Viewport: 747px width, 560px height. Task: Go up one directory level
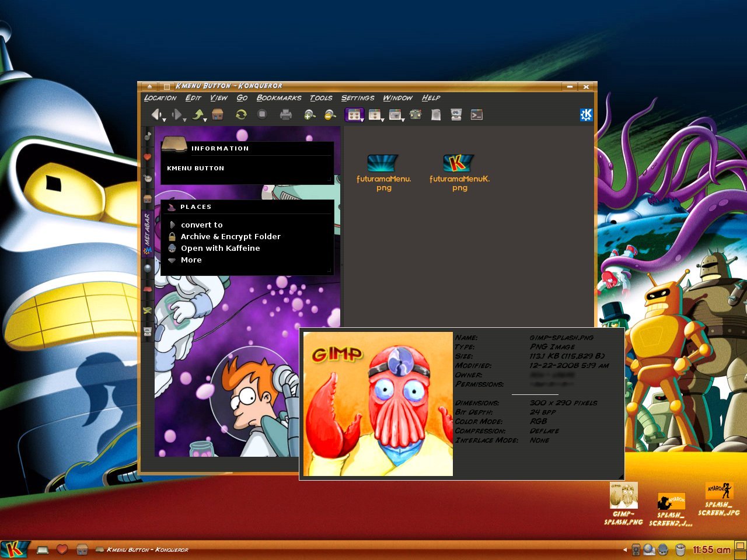(x=198, y=114)
